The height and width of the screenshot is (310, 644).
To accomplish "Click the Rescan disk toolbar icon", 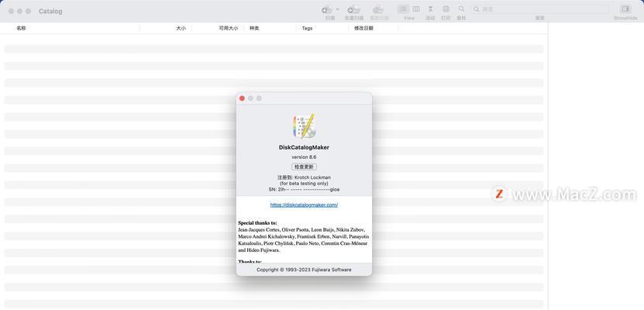I will point(378,9).
